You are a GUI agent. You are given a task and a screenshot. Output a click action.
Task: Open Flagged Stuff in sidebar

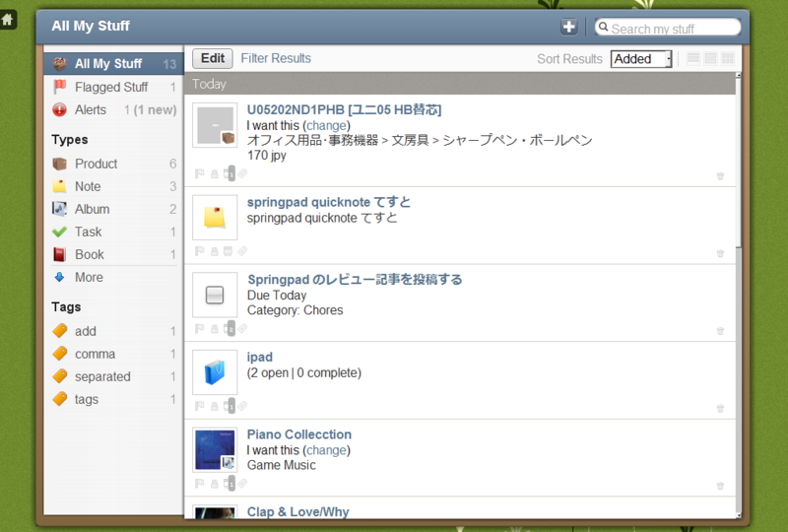[113, 87]
